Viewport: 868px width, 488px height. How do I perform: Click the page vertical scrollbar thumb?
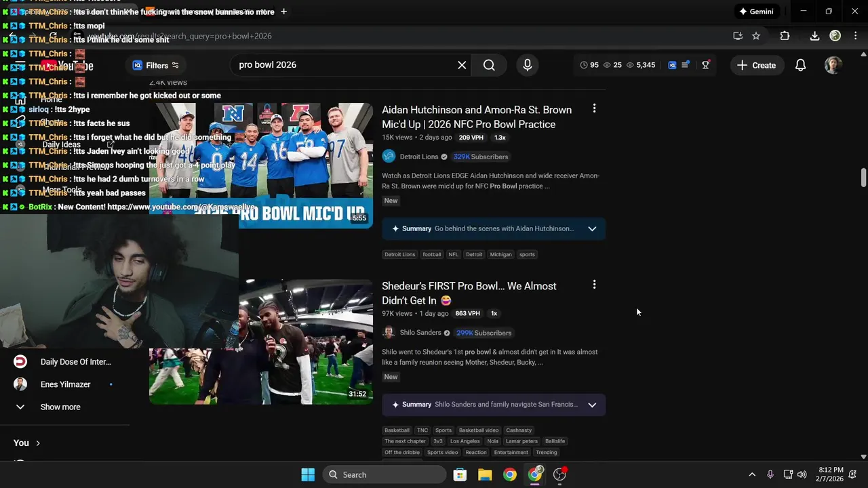(863, 178)
